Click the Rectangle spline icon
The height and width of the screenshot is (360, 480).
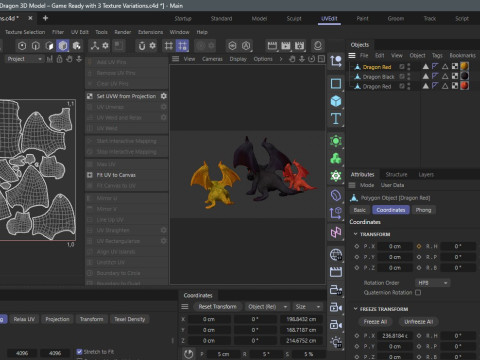point(336,83)
